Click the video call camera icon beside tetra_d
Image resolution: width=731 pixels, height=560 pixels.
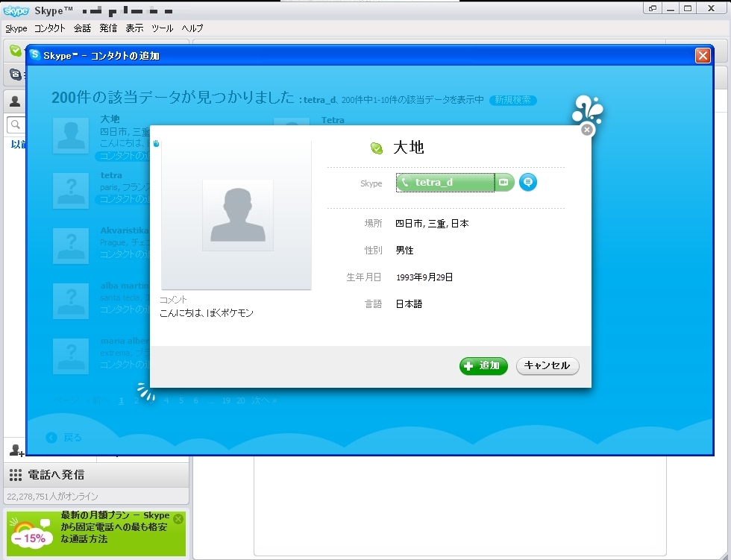click(x=504, y=182)
